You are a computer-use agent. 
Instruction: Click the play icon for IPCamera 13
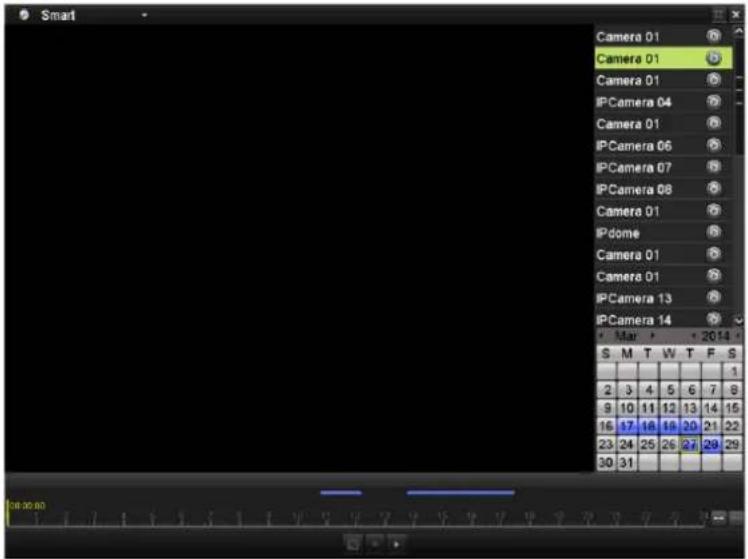click(713, 298)
